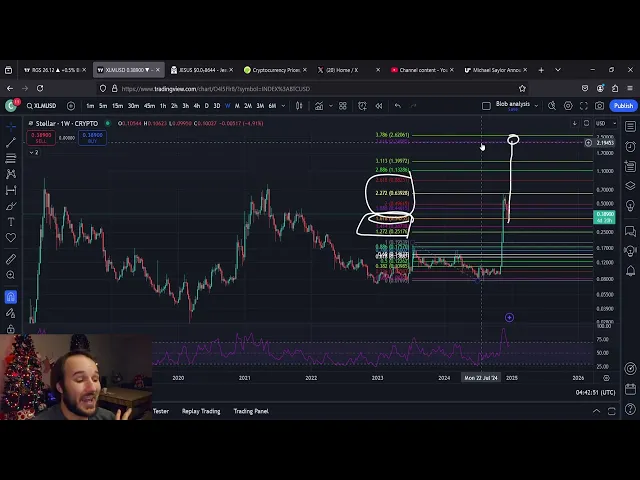Viewport: 640px width, 480px height.
Task: Click the compare or add symbol plus button
Action: pos(71,106)
